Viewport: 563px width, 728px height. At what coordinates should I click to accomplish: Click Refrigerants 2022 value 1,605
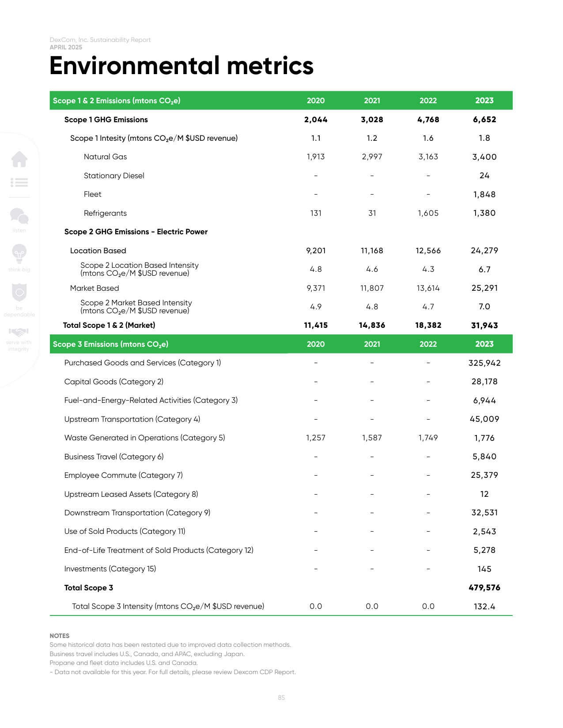[x=428, y=213]
